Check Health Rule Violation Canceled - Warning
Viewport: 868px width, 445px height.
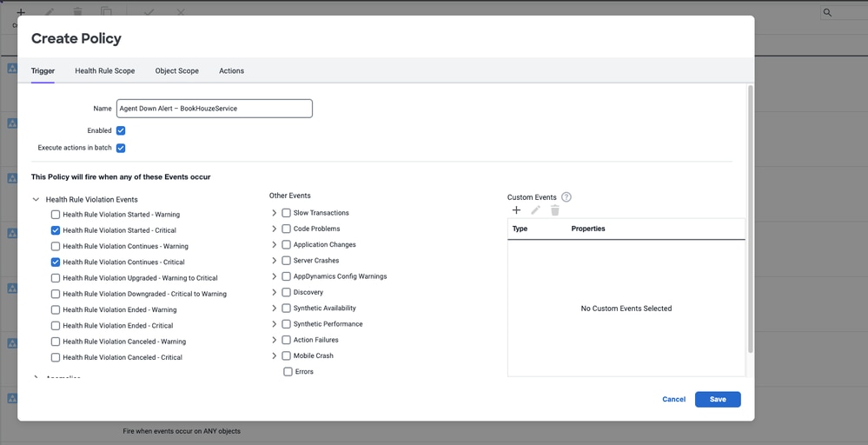tap(56, 342)
